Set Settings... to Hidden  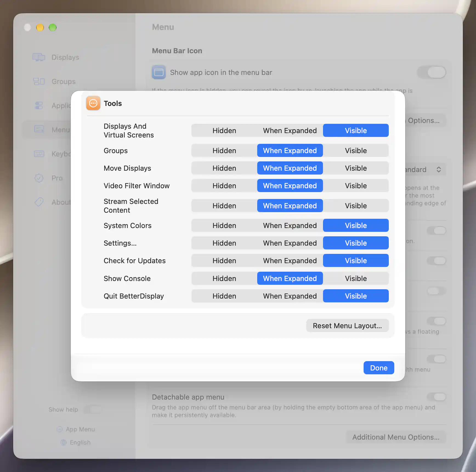pyautogui.click(x=224, y=243)
